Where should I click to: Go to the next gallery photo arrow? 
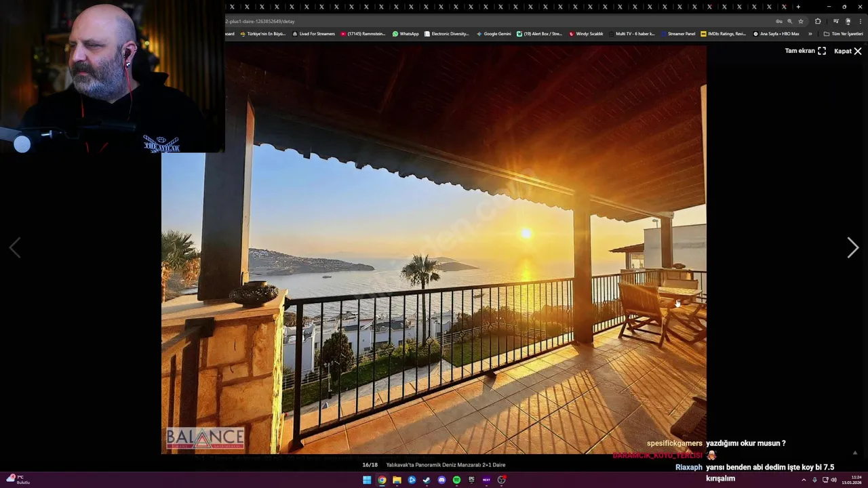852,248
